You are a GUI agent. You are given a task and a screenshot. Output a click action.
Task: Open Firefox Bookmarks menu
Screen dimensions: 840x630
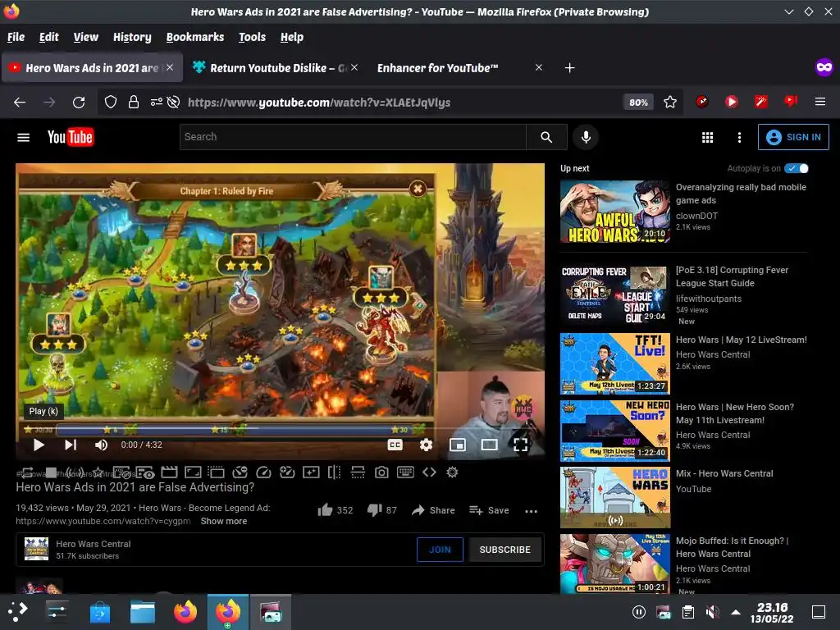195,37
